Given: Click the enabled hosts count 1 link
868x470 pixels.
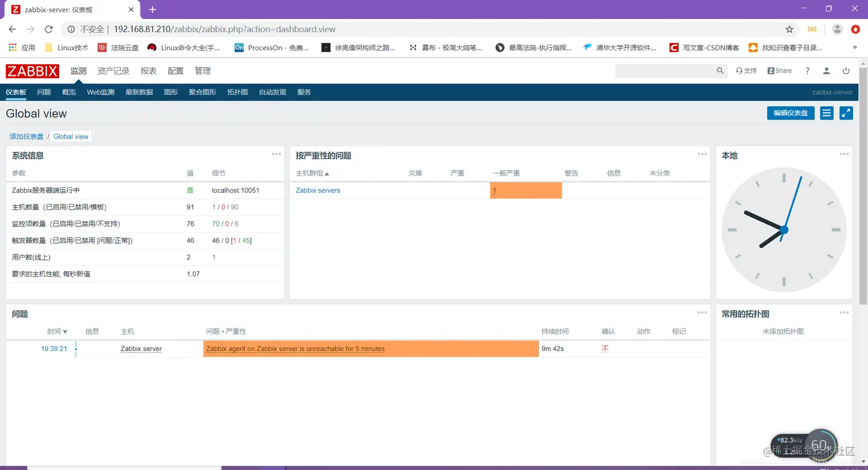Looking at the screenshot, I should pyautogui.click(x=214, y=207).
